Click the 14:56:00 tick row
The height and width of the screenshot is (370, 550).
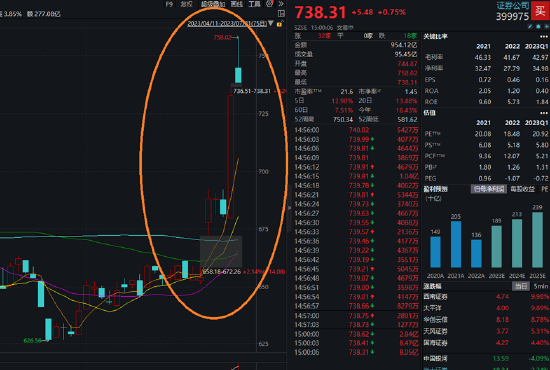pos(356,130)
